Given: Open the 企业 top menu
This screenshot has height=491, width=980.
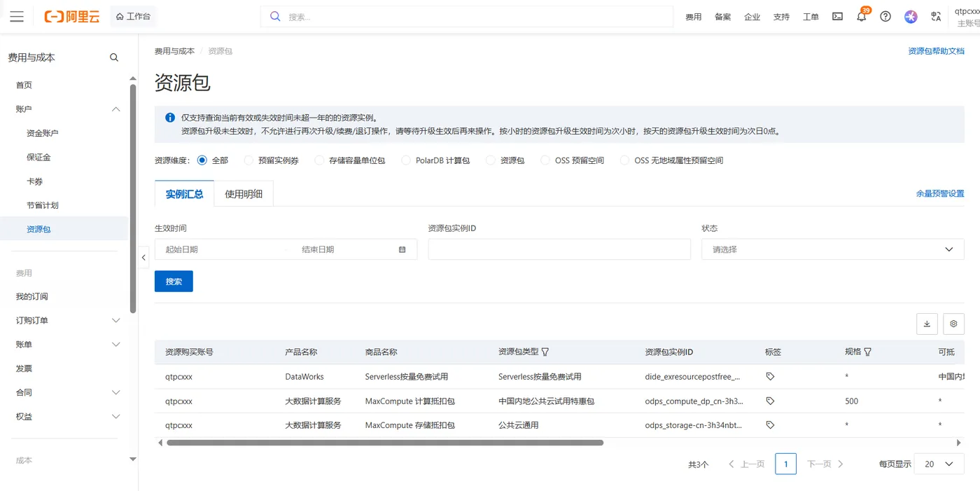Looking at the screenshot, I should coord(752,17).
